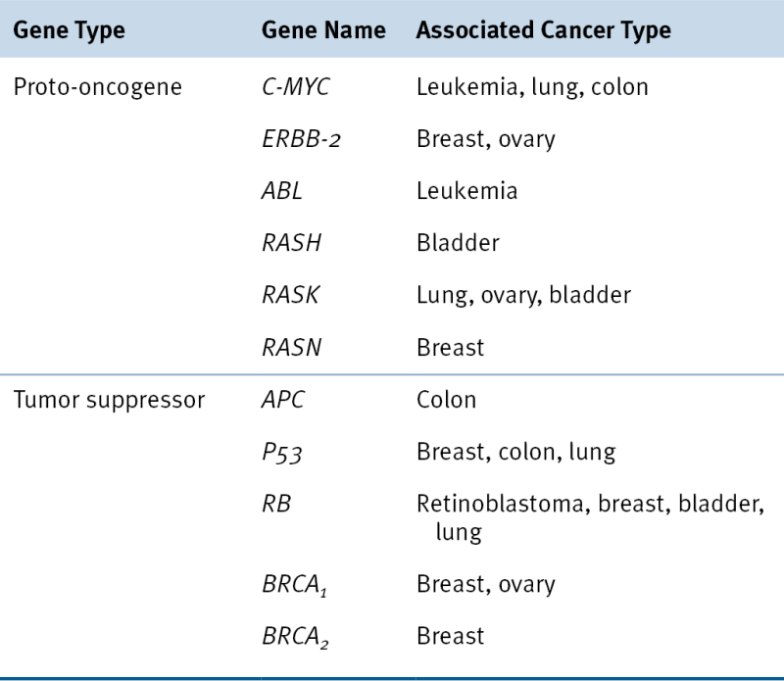Screen dimensions: 784x681
Task: Select the RASH gene entry
Action: coord(291,243)
